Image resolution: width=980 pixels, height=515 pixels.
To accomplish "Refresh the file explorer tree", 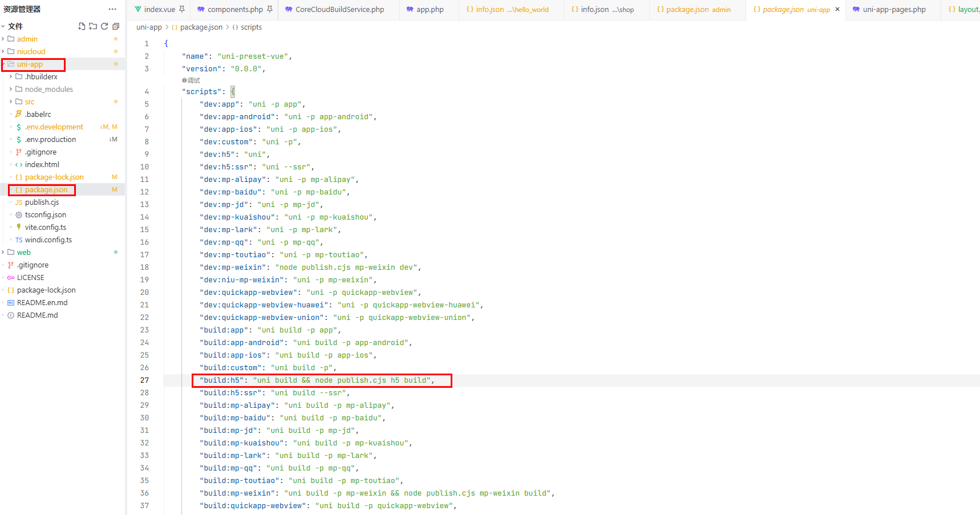I will [104, 26].
